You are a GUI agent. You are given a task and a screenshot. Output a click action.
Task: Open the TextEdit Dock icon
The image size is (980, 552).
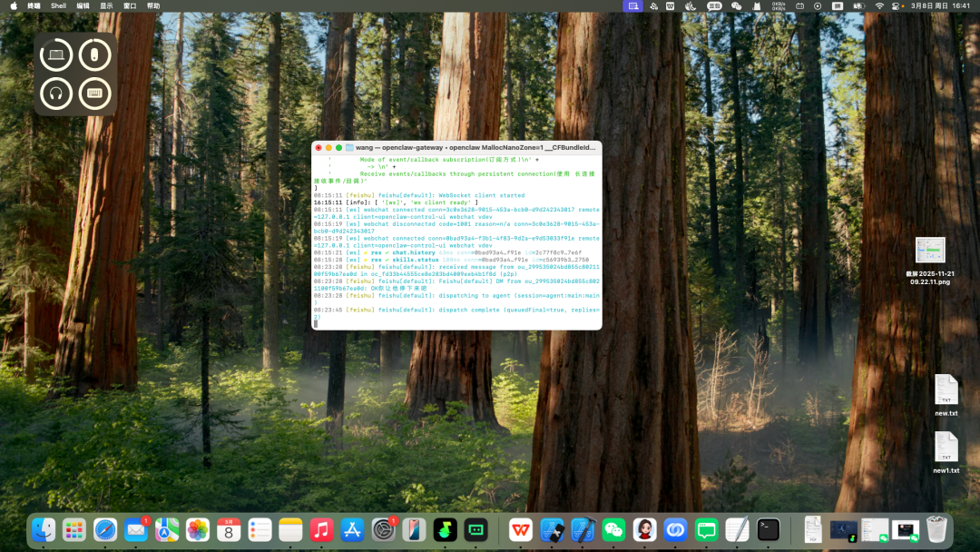pyautogui.click(x=737, y=530)
